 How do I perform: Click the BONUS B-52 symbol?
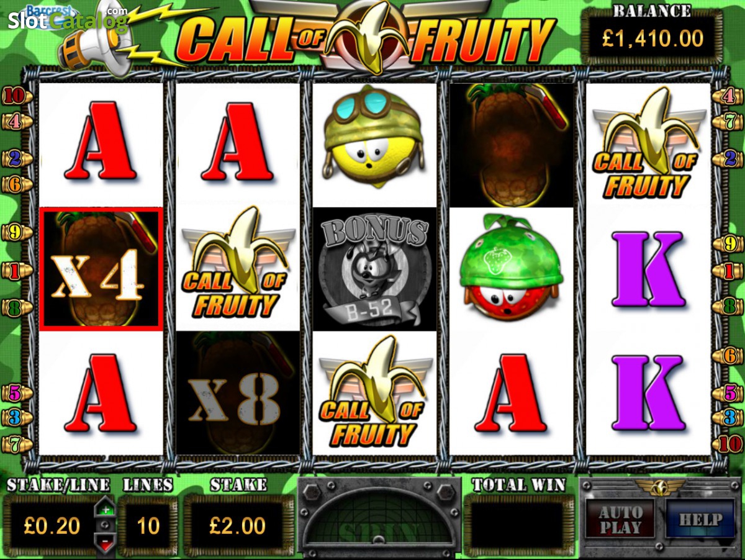coord(374,269)
